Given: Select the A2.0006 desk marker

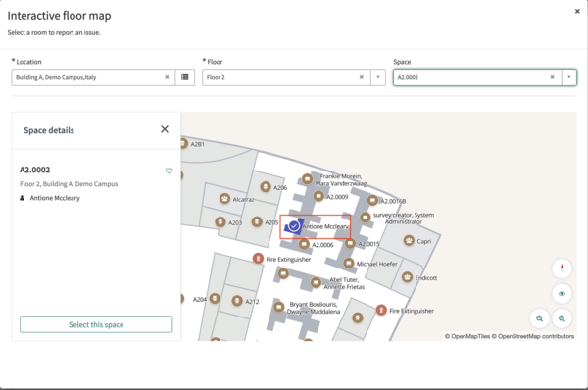Looking at the screenshot, I should click(x=304, y=244).
